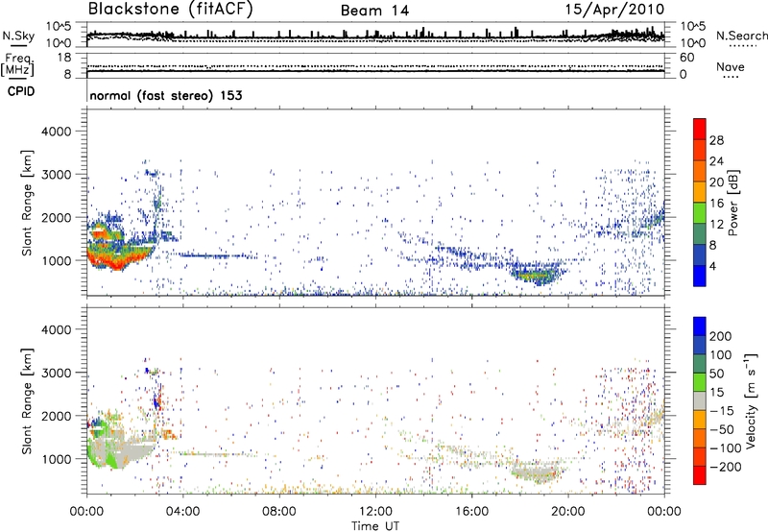Select the '-200' label on the velocity colorbar
Image resolution: width=768 pixels, height=532 pixels.
[726, 467]
